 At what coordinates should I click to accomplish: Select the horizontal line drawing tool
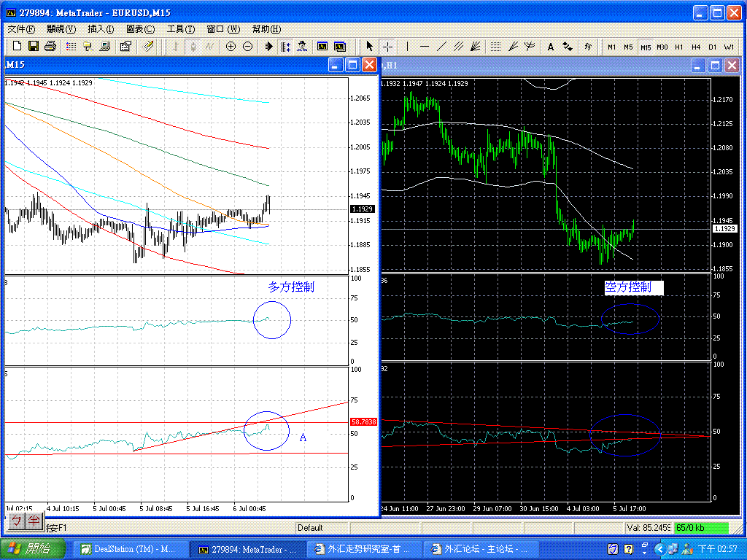click(425, 47)
